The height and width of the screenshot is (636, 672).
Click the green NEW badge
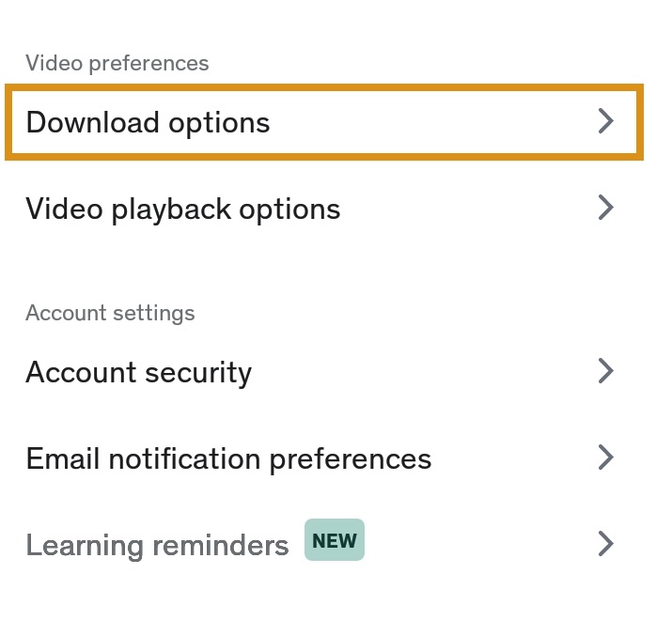click(x=334, y=541)
